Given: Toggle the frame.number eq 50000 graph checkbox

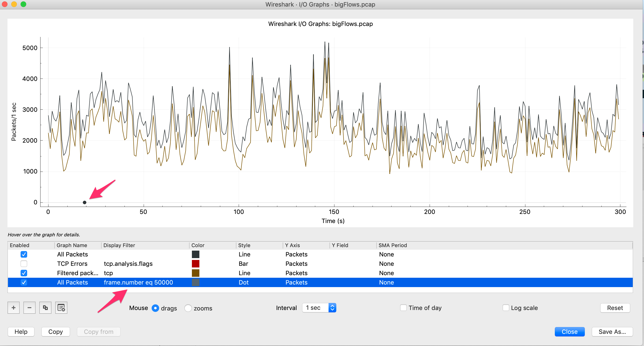Looking at the screenshot, I should [24, 282].
